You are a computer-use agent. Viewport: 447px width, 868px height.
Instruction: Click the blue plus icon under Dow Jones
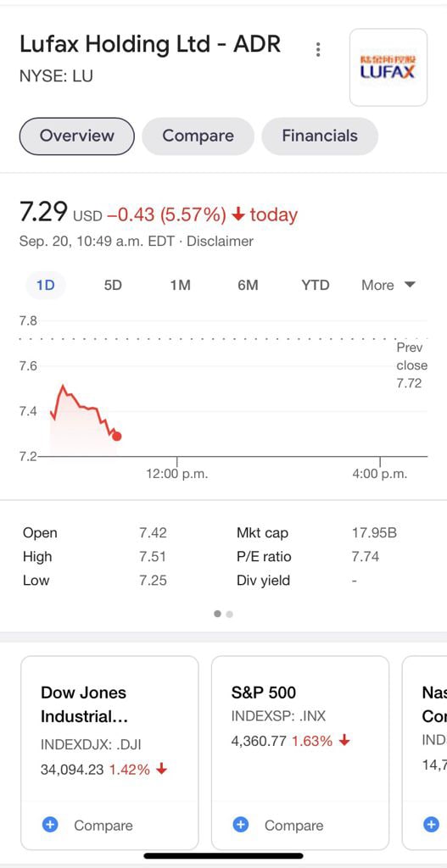[50, 825]
